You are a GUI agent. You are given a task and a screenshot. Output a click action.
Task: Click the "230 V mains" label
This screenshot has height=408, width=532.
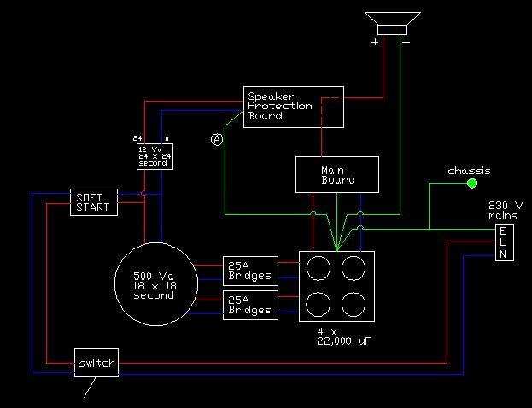[x=506, y=210]
